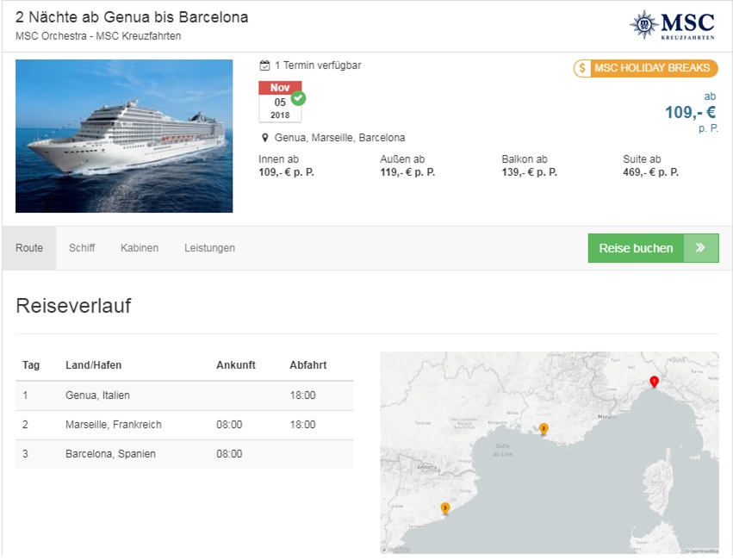Click the orange map marker at Barcelona
The width and height of the screenshot is (733, 560).
pyautogui.click(x=445, y=508)
